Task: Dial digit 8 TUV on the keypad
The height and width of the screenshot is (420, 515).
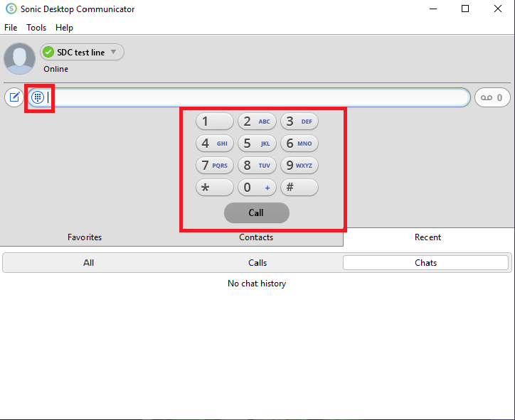Action: coord(257,166)
